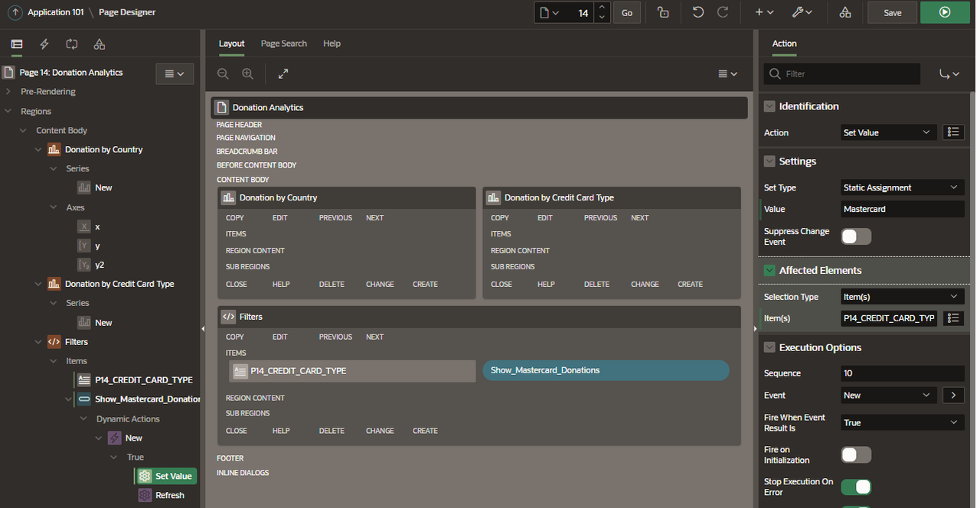The width and height of the screenshot is (980, 508).
Task: Zoom out the layout view
Action: tap(223, 73)
